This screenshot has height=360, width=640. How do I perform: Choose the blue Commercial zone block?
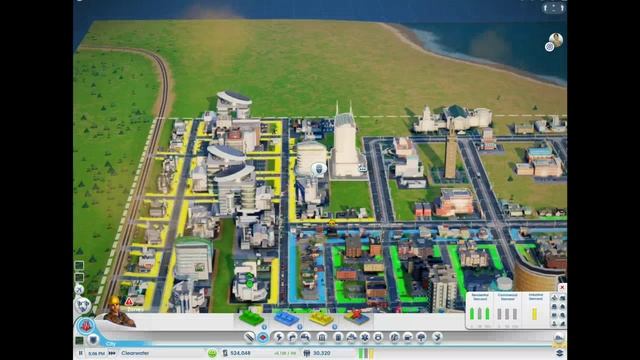click(287, 318)
